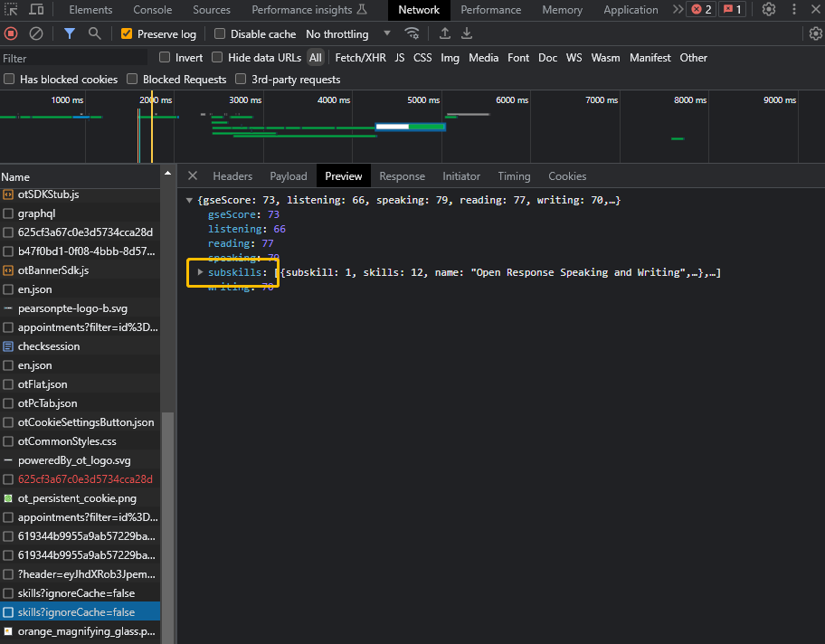The width and height of the screenshot is (825, 644).
Task: Clear the network log
Action: point(35,33)
